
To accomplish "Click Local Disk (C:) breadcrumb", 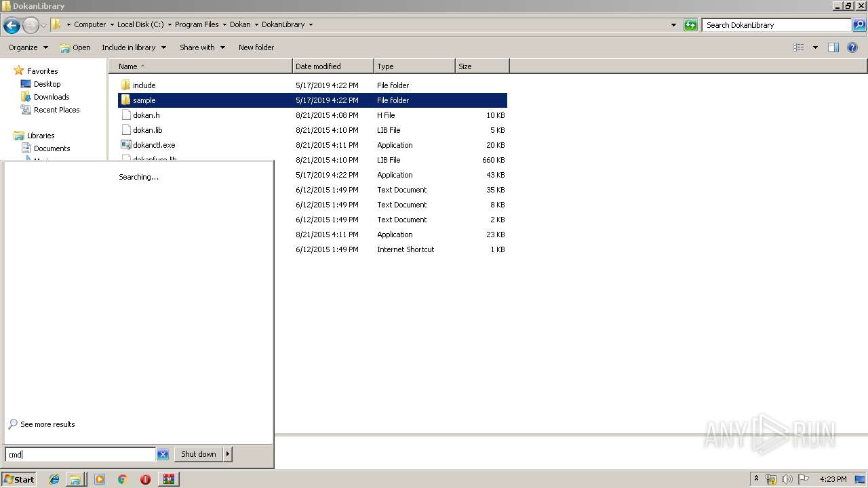I will (140, 24).
